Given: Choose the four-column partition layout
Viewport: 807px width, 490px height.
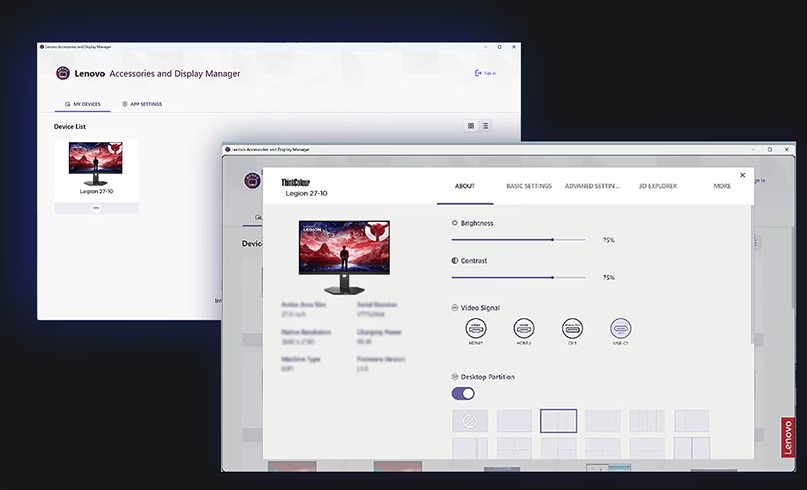Looking at the screenshot, I should click(647, 421).
